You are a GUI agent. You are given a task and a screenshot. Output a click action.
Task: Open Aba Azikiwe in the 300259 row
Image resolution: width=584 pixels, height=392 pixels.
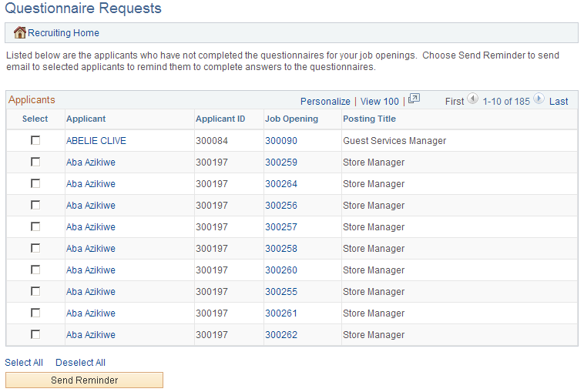pos(91,162)
